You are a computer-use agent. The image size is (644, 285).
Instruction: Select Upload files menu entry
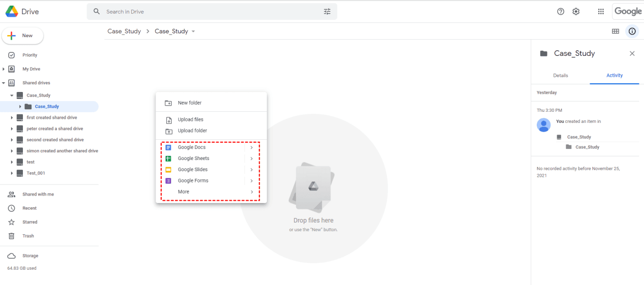[x=191, y=120]
